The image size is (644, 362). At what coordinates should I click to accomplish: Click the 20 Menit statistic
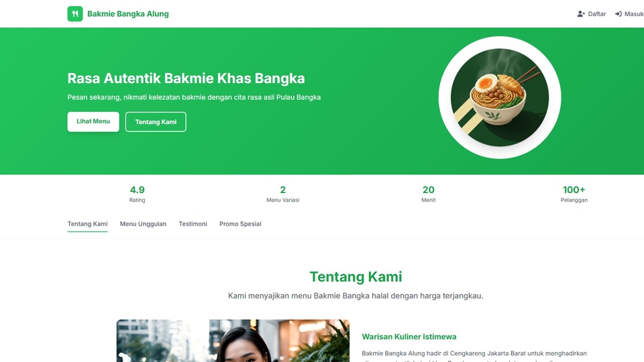pos(429,194)
